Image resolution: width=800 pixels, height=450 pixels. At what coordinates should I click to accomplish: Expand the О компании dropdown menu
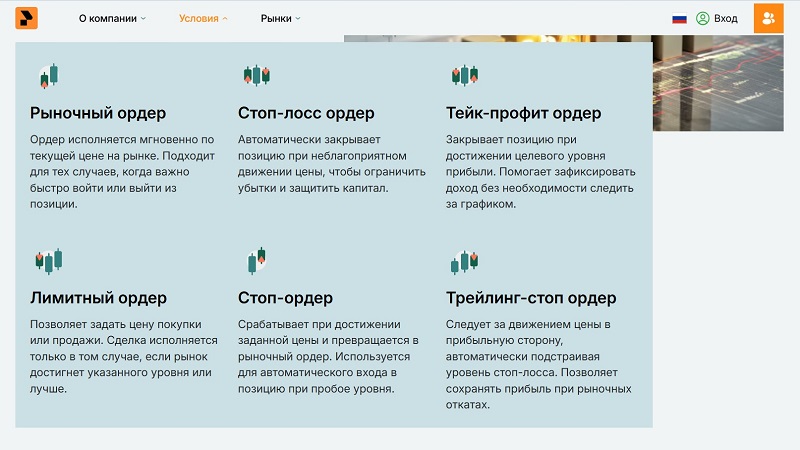coord(112,18)
